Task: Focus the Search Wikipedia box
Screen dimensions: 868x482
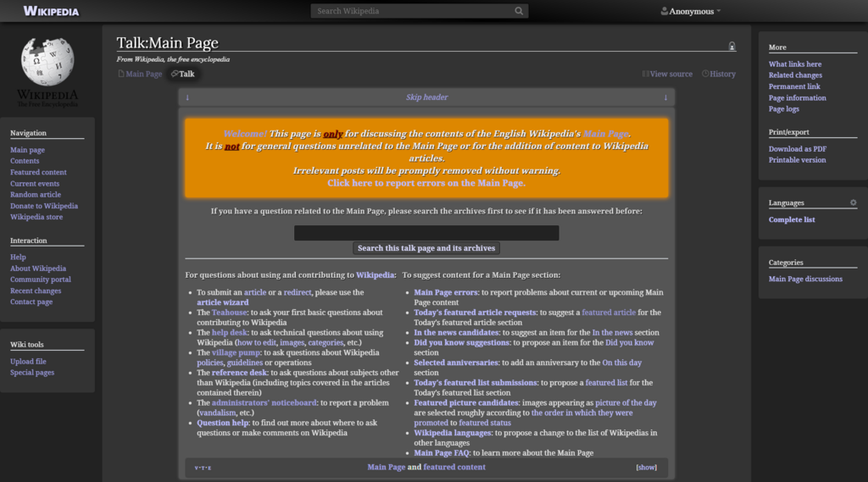Action: pos(413,11)
